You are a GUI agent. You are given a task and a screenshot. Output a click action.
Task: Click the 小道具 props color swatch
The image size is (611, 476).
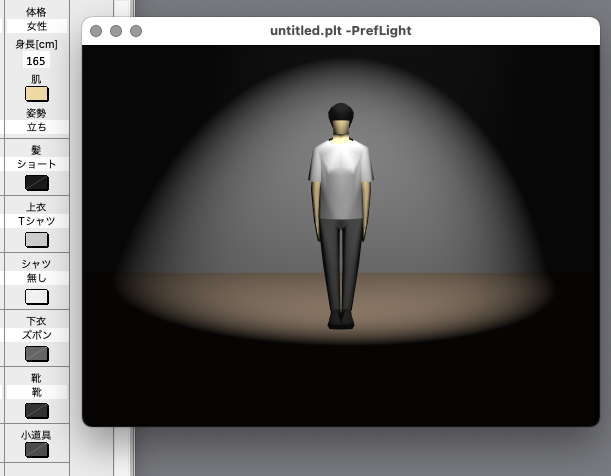point(37,450)
